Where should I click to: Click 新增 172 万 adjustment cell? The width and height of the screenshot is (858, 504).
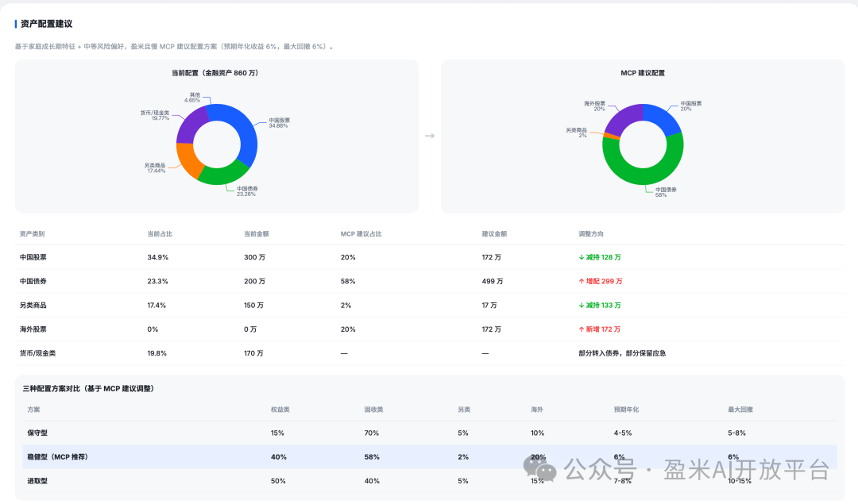pos(599,329)
